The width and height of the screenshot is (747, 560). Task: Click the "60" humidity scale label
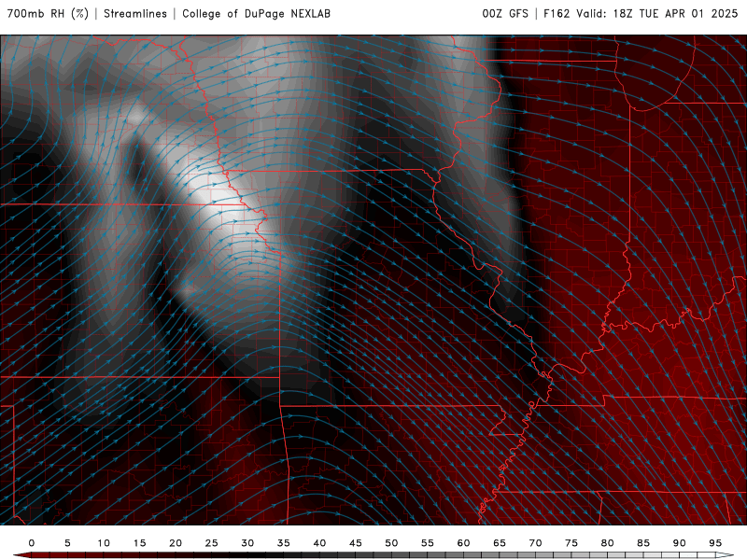point(463,543)
